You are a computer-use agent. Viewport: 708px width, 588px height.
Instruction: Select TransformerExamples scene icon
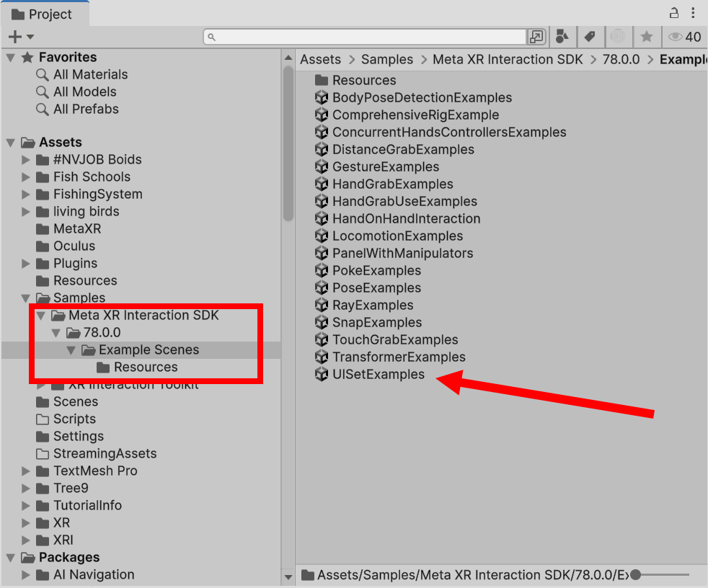[322, 357]
